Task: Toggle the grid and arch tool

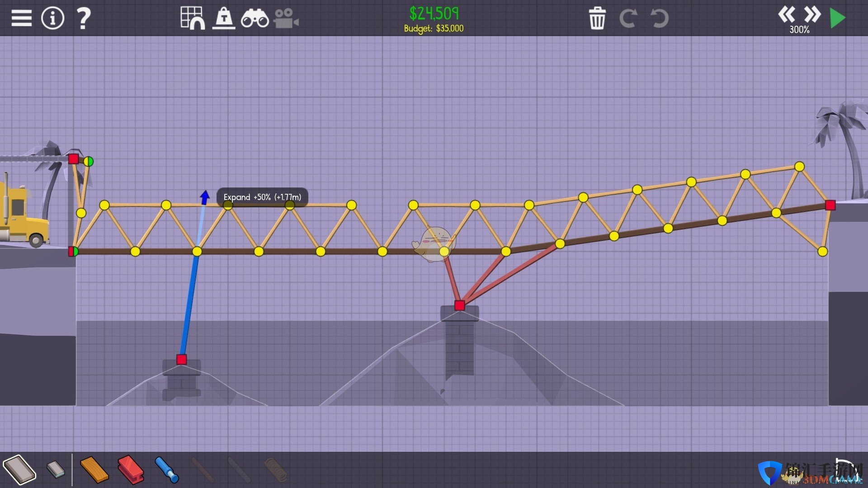Action: point(193,18)
